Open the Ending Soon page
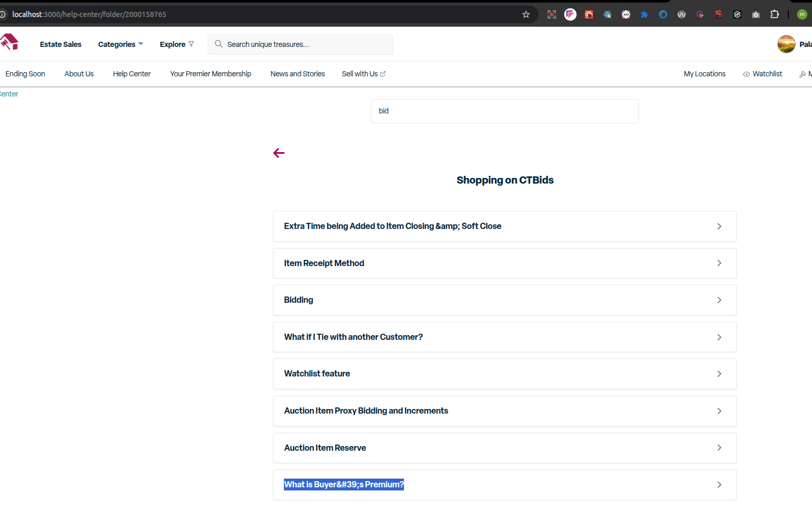The width and height of the screenshot is (812, 525). tap(25, 74)
